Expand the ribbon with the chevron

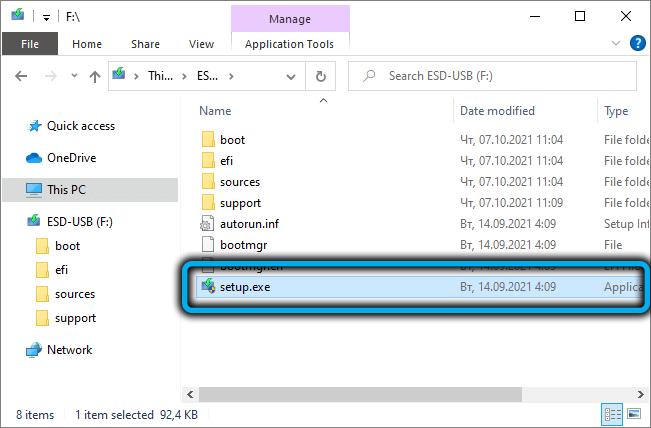pos(616,44)
